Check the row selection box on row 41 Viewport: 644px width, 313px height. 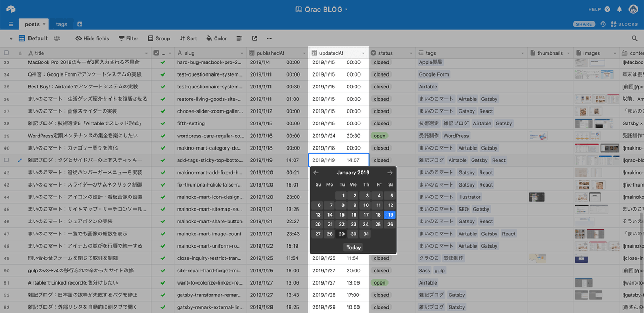click(x=7, y=160)
